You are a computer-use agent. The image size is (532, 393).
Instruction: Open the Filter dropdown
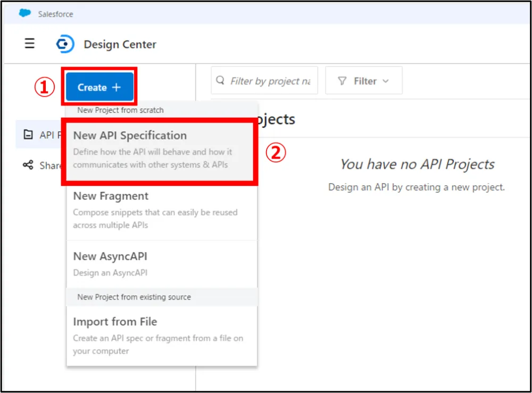pos(364,80)
